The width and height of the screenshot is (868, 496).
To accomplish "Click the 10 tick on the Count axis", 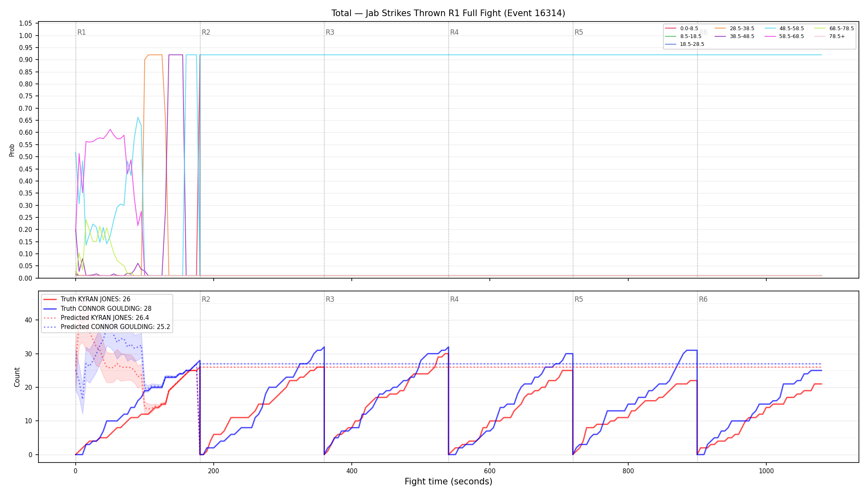I will click(29, 421).
